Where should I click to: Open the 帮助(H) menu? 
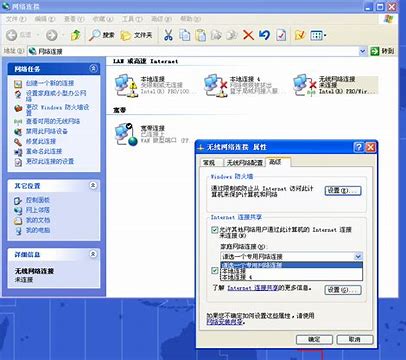[x=190, y=19]
